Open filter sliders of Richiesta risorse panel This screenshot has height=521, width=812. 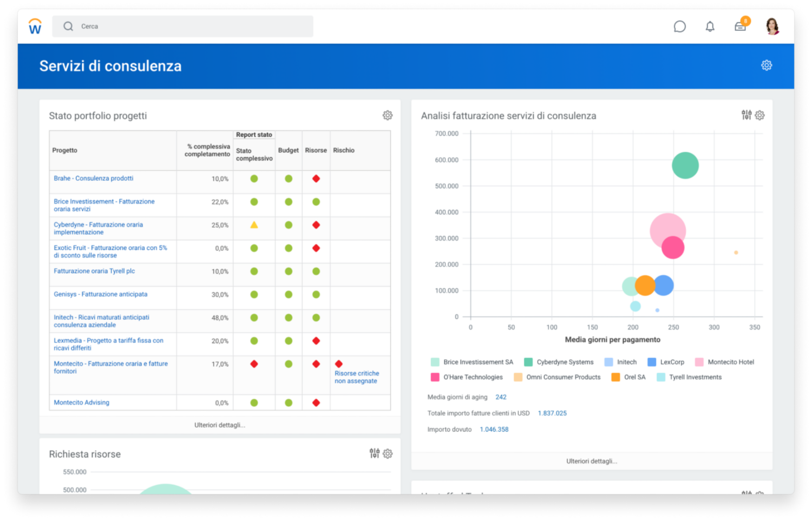(x=375, y=453)
